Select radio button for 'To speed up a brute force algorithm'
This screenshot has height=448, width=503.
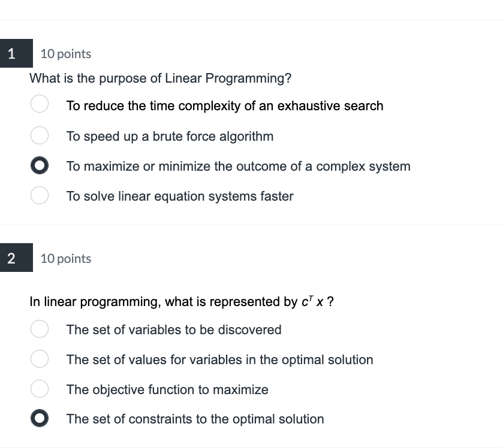[40, 135]
